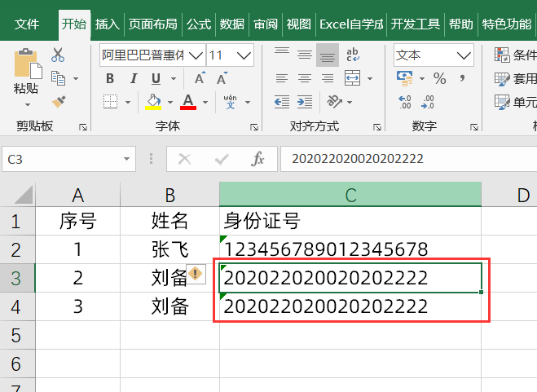This screenshot has height=392, width=537.
Task: Expand the number format dropdown
Action: click(464, 56)
